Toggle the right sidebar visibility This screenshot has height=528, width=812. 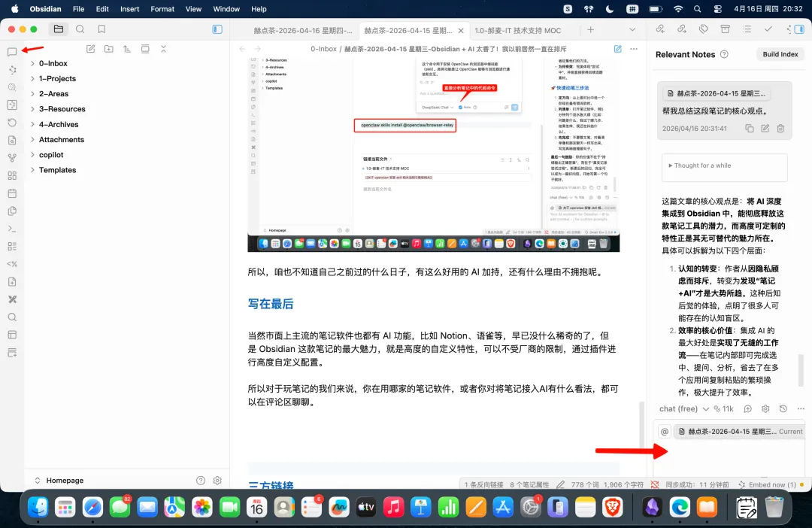(799, 29)
